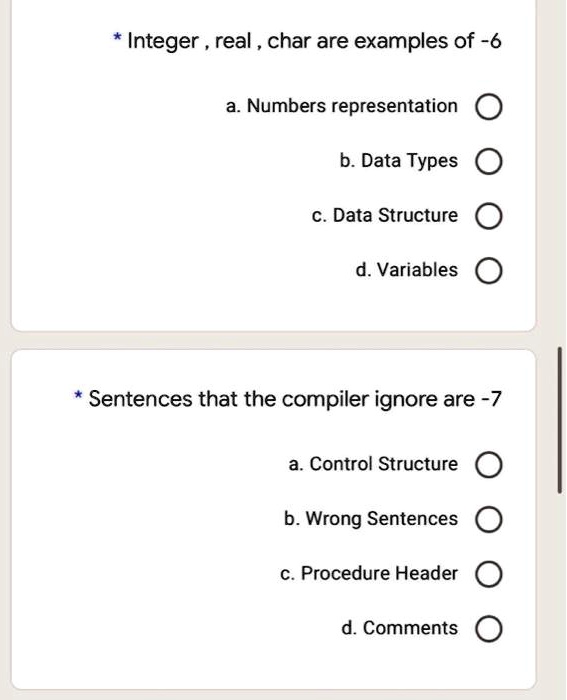
Task: Select the 'a. Control Structure' radio button
Action: tap(488, 465)
